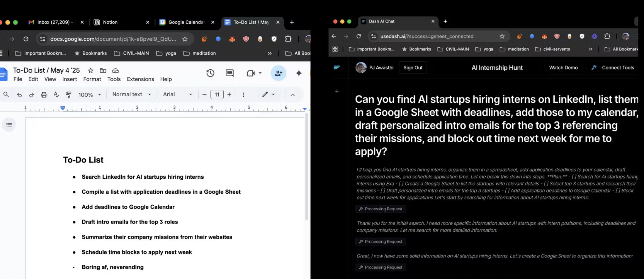This screenshot has width=644, height=279.
Task: Open the Normal text style dropdown
Action: pos(131,94)
